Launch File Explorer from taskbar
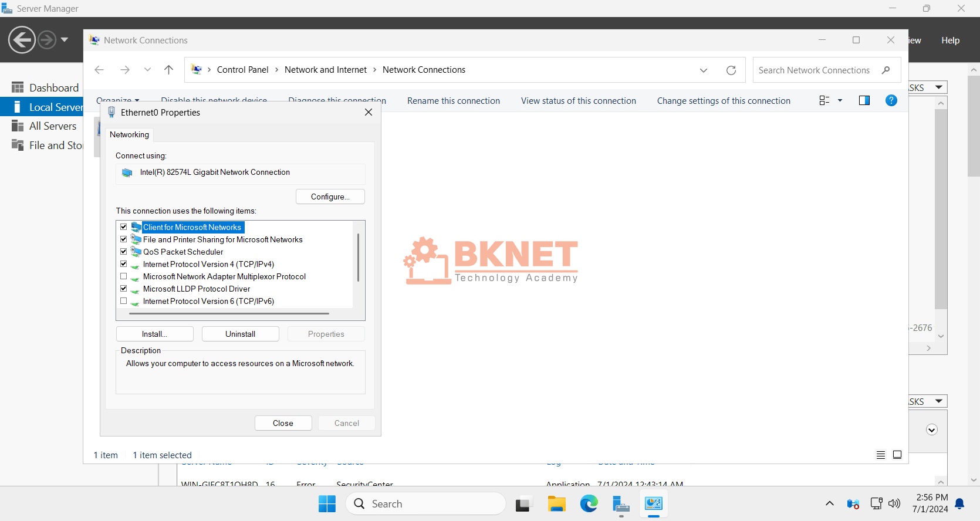Screen dimensions: 980x521 (556, 503)
